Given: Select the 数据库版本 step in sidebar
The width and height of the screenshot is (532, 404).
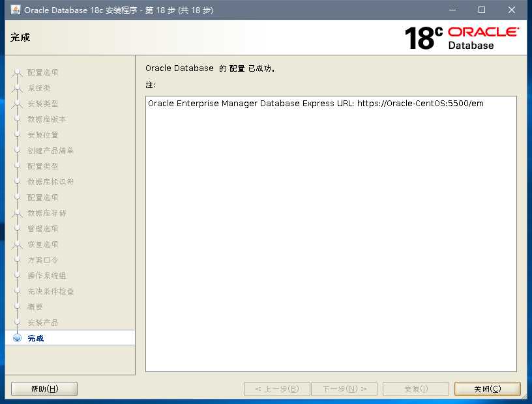Looking at the screenshot, I should tap(47, 119).
